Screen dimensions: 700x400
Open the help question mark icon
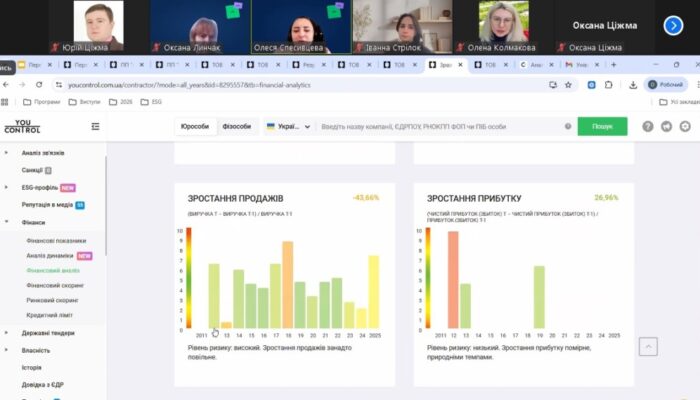[648, 126]
